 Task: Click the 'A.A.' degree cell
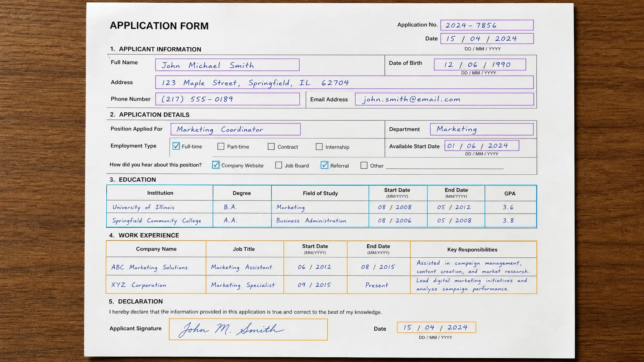pos(242,220)
